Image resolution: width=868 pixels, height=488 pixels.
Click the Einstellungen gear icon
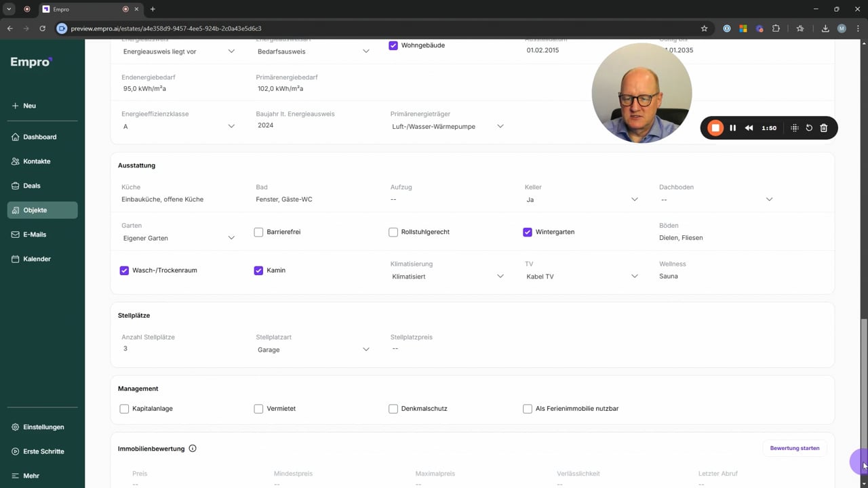click(16, 427)
